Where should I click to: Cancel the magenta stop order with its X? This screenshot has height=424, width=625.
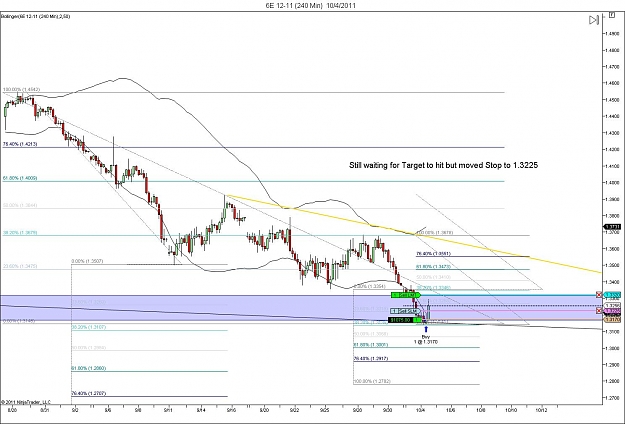tap(599, 310)
